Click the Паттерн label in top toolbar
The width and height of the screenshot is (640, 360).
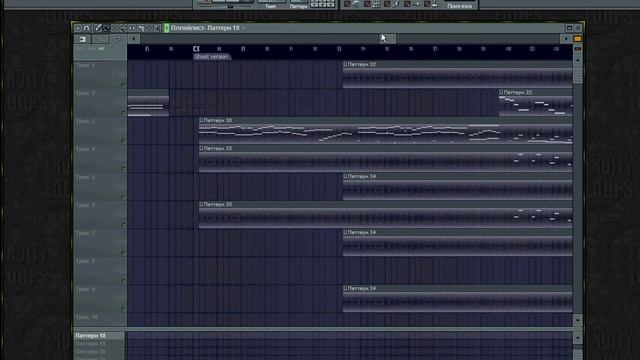(299, 7)
